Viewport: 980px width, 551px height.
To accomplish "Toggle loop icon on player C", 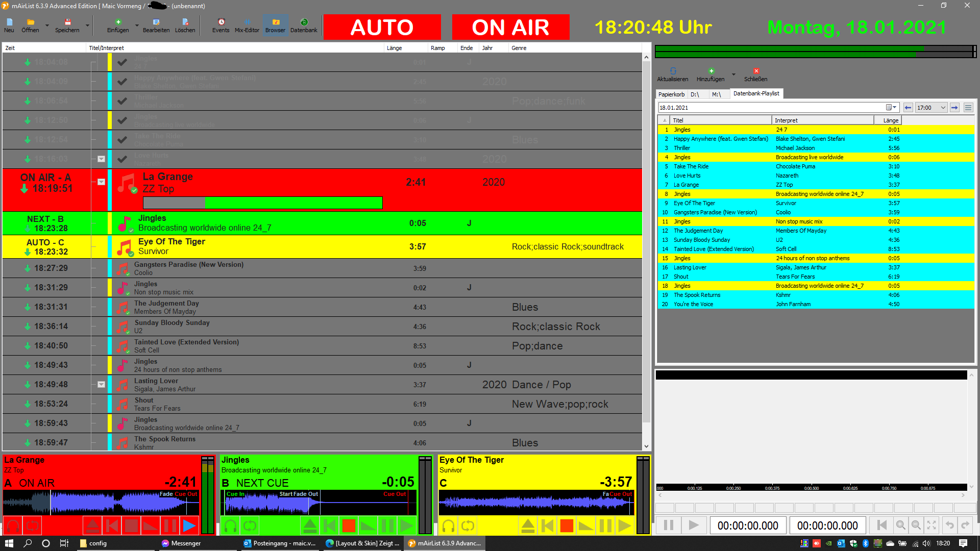I will pyautogui.click(x=468, y=525).
